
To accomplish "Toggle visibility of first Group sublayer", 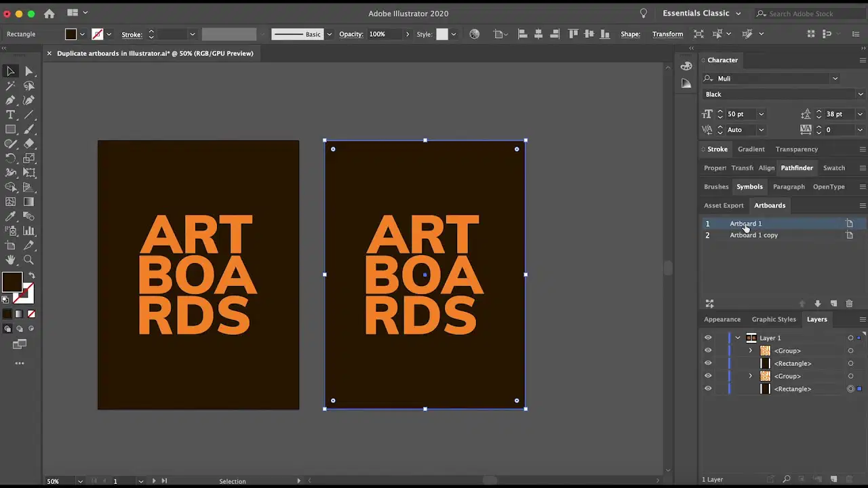I will (708, 350).
